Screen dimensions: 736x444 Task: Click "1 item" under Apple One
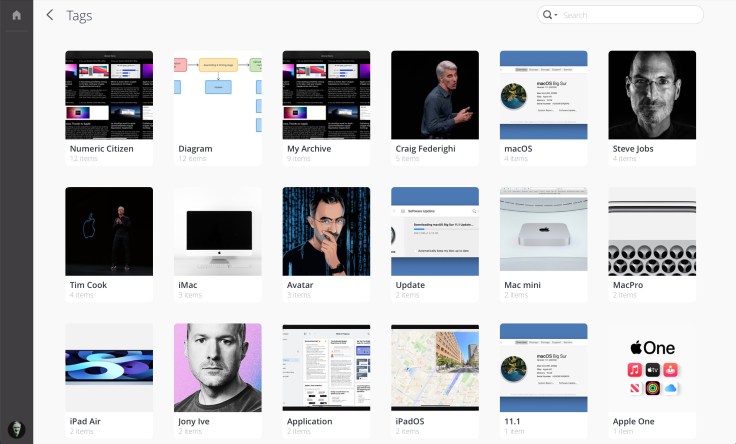point(623,431)
